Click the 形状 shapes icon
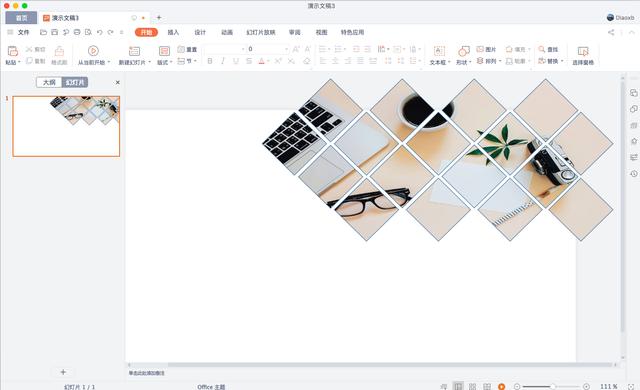 tap(463, 51)
